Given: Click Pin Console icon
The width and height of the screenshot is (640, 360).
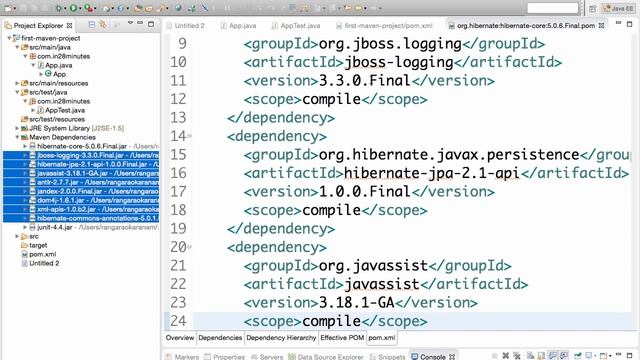Looking at the screenshot, I should tap(577, 356).
